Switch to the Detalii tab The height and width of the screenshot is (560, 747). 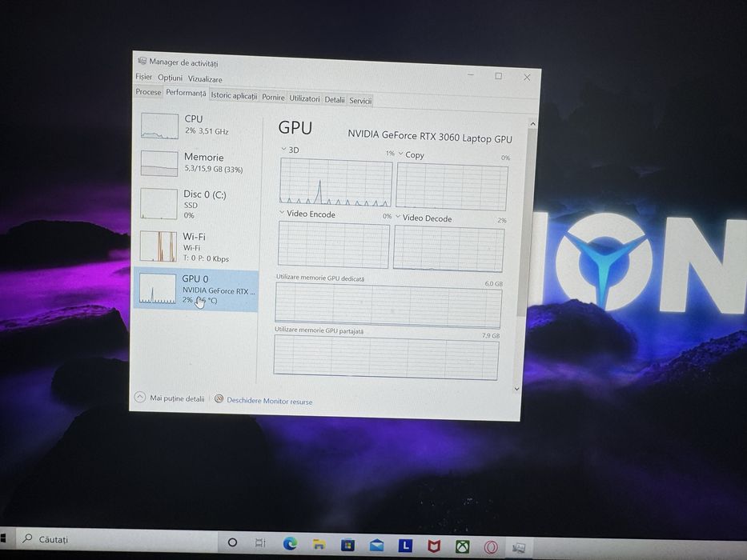coord(335,99)
